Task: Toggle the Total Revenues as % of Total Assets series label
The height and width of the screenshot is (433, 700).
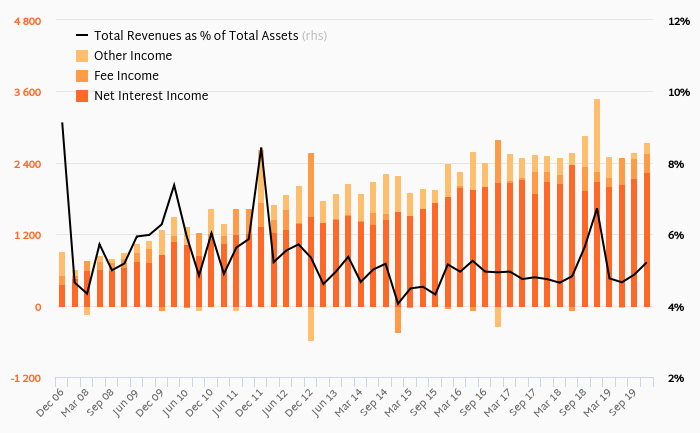Action: click(196, 36)
